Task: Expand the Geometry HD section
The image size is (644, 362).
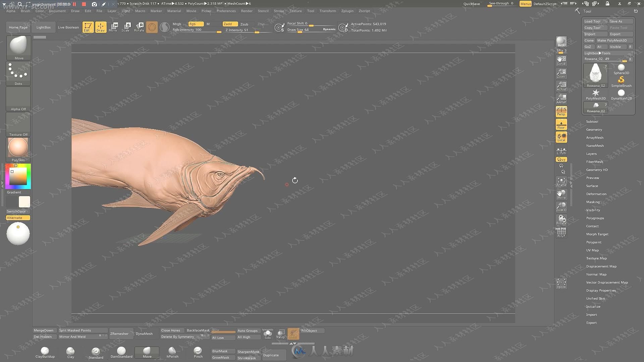Action: pos(597,169)
